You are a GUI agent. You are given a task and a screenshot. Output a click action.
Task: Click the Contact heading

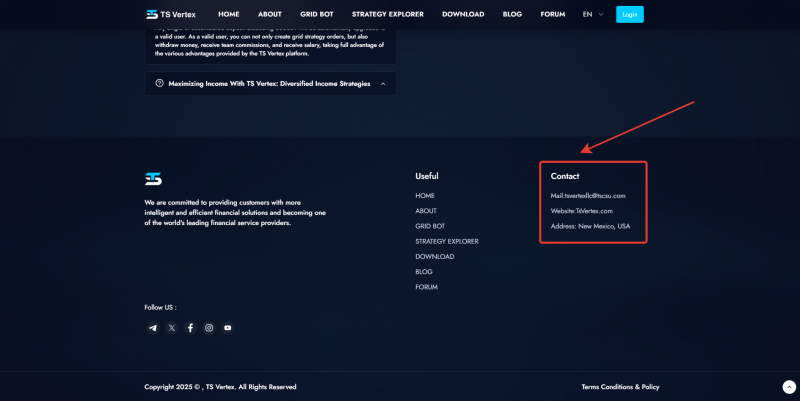coord(565,176)
